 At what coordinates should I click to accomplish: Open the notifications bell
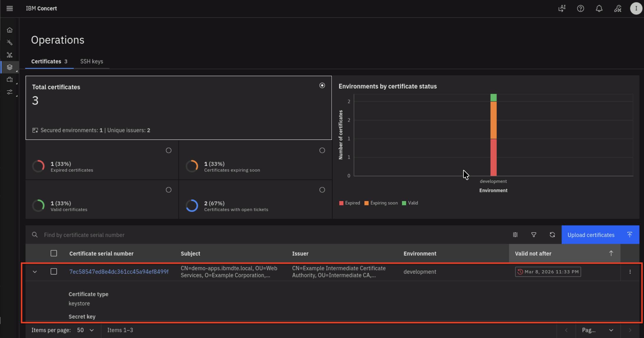tap(599, 9)
